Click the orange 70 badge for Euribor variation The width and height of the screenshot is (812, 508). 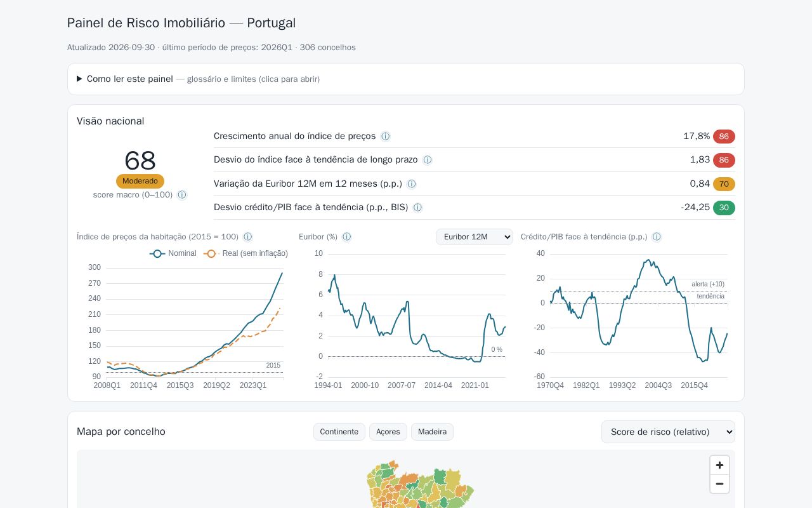724,184
